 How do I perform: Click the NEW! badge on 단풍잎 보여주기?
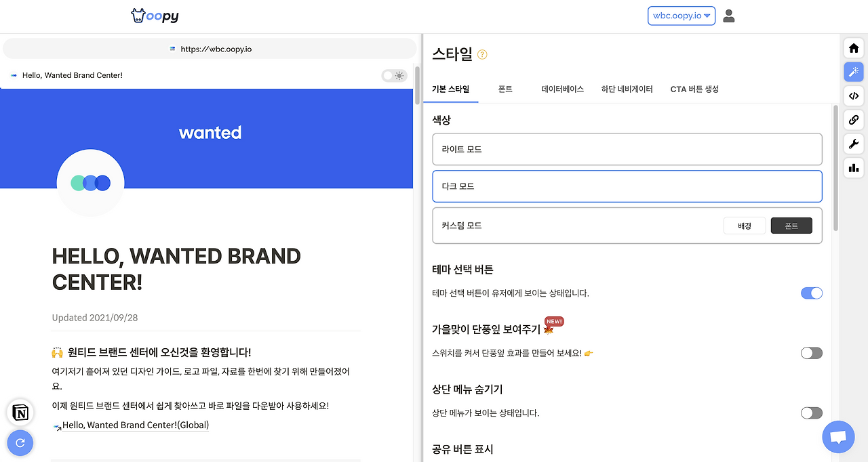(x=554, y=321)
